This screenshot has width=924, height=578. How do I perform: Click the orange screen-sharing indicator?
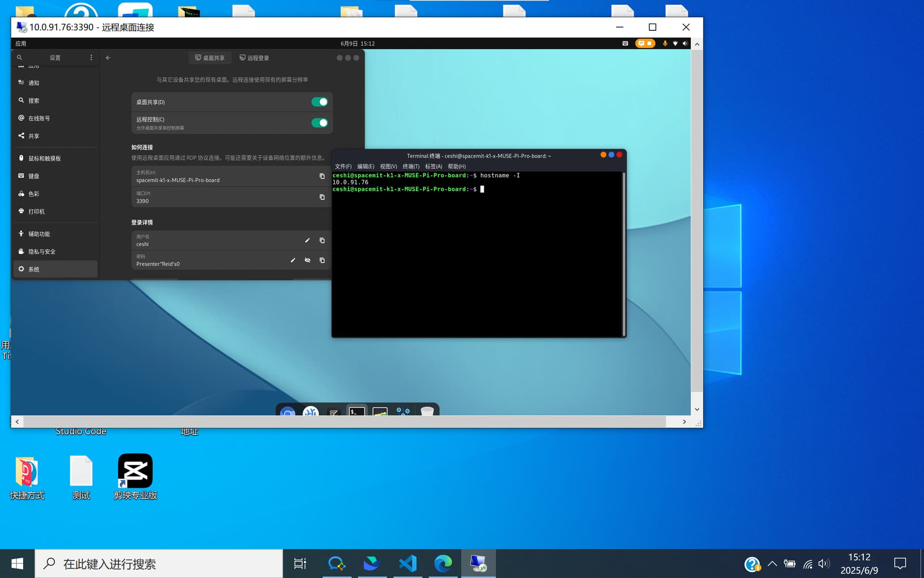[x=645, y=44]
